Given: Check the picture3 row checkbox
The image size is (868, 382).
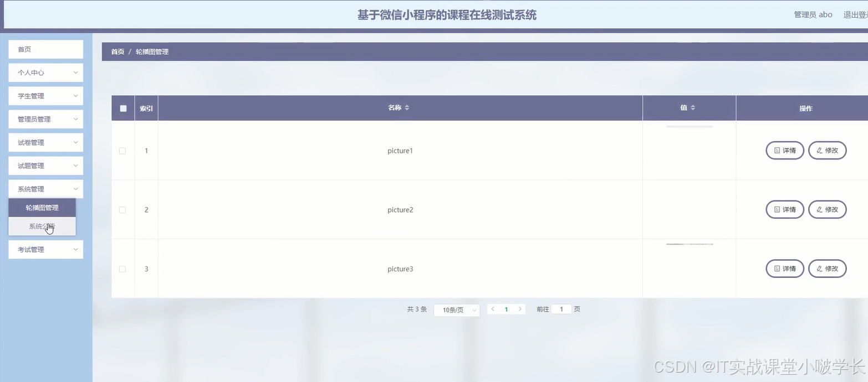Looking at the screenshot, I should pyautogui.click(x=122, y=269).
